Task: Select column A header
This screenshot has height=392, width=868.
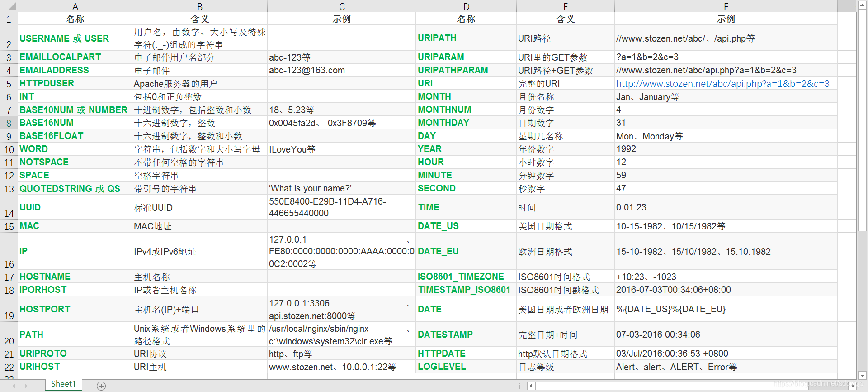Action: point(75,6)
